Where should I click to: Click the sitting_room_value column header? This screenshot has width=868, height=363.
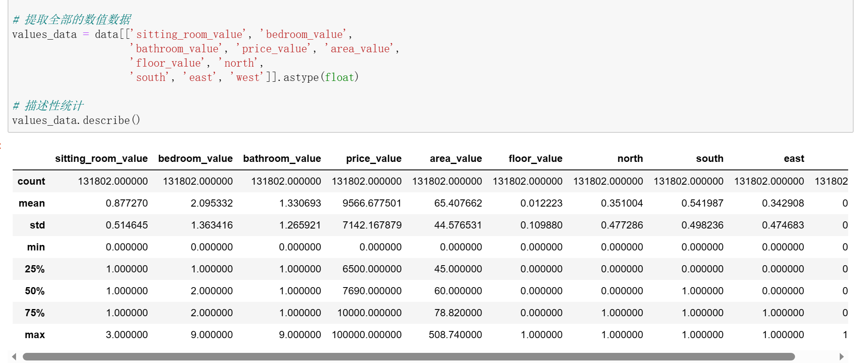101,159
